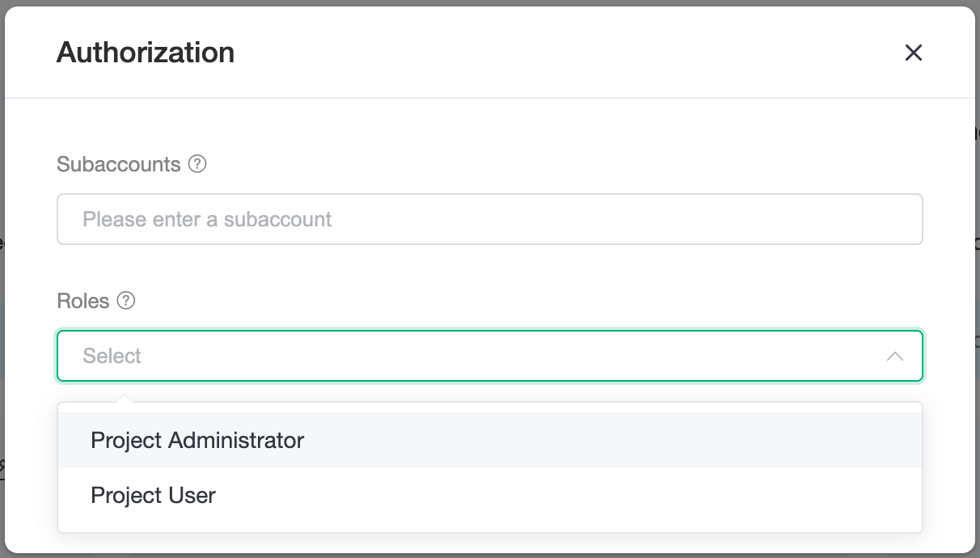The width and height of the screenshot is (980, 558).
Task: Click the blank dialog area between Subaccounts and Roles
Action: click(489, 271)
